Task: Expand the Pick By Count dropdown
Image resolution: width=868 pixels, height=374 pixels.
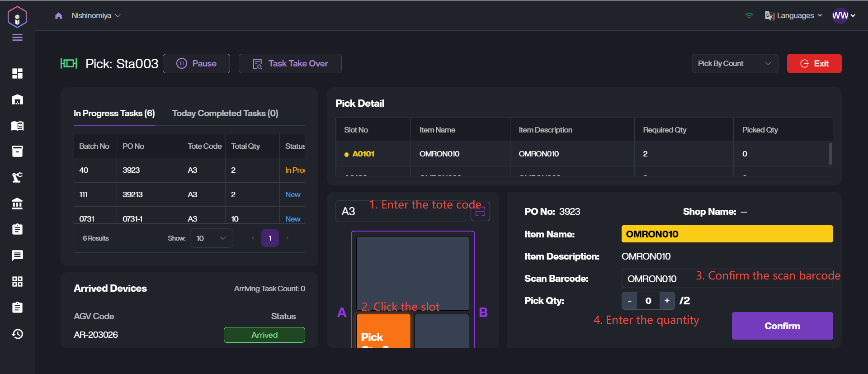Action: click(734, 64)
